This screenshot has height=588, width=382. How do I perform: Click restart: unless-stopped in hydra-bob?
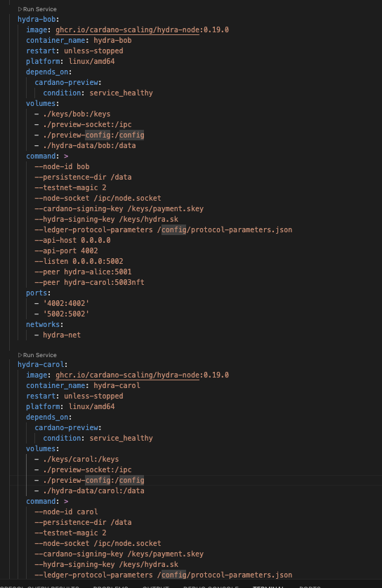point(74,51)
